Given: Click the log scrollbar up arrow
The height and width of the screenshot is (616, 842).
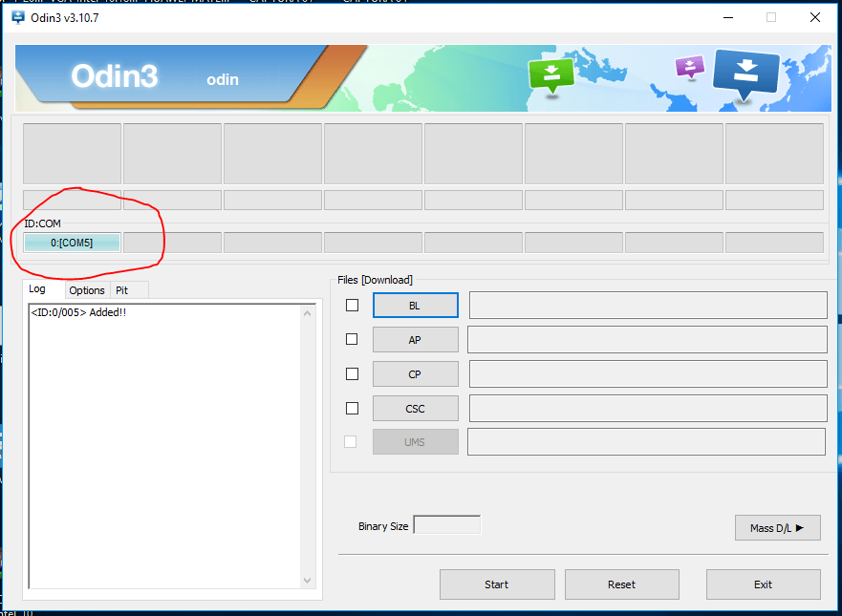Looking at the screenshot, I should pos(307,313).
